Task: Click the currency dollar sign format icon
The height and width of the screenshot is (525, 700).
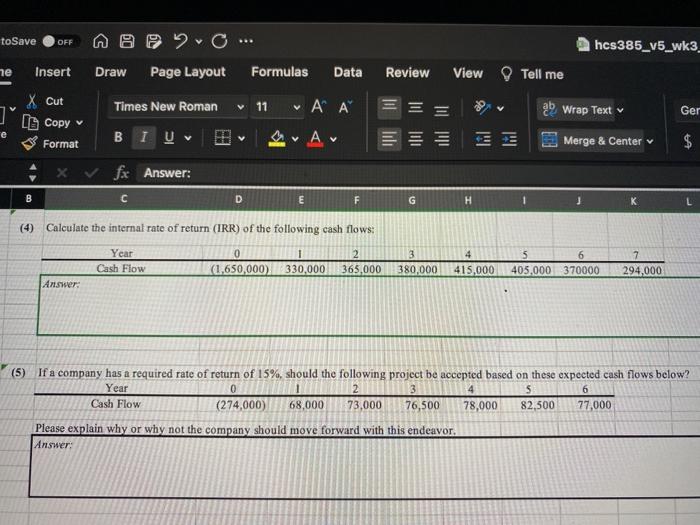Action: [x=688, y=142]
